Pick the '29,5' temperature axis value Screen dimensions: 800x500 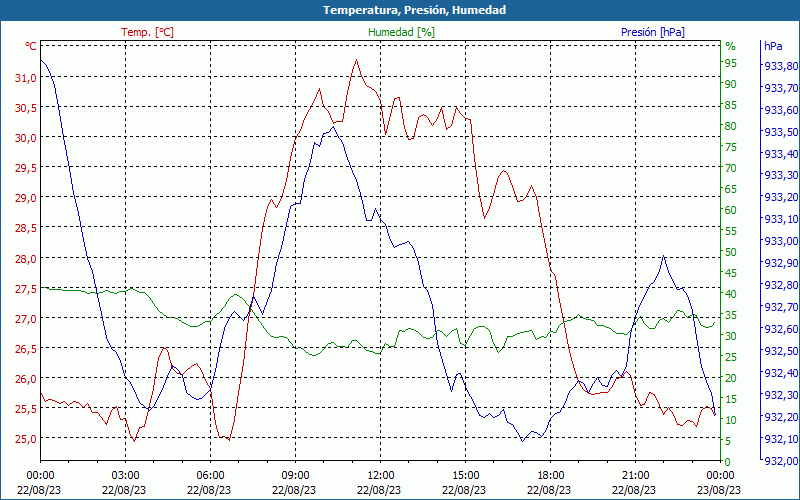pyautogui.click(x=26, y=168)
